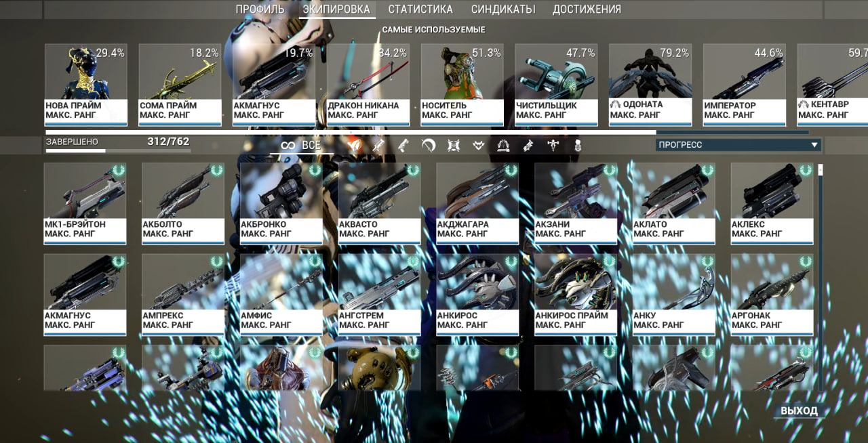The image size is (868, 443).
Task: Click the ВЫХОД exit button
Action: (799, 410)
